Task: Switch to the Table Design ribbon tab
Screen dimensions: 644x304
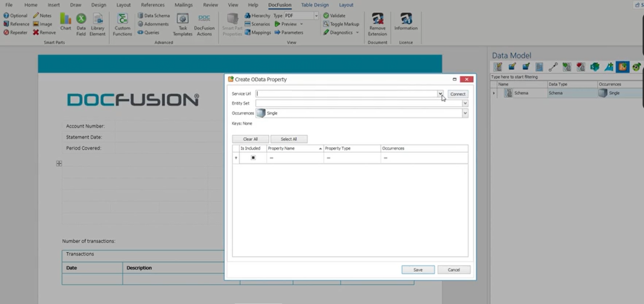Action: (x=315, y=5)
